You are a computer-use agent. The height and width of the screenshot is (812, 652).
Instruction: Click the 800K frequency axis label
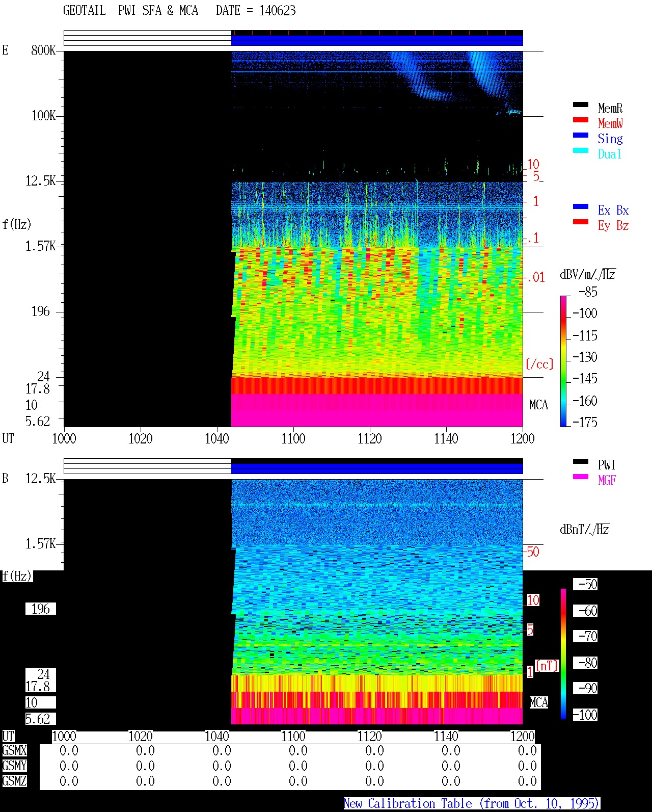click(43, 50)
